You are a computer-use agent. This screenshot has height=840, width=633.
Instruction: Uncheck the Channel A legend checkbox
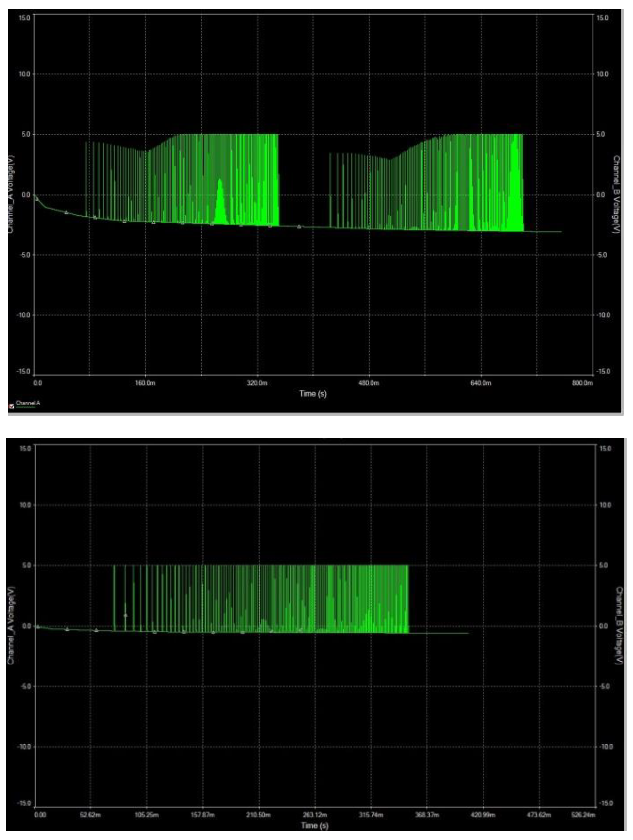coord(11,406)
